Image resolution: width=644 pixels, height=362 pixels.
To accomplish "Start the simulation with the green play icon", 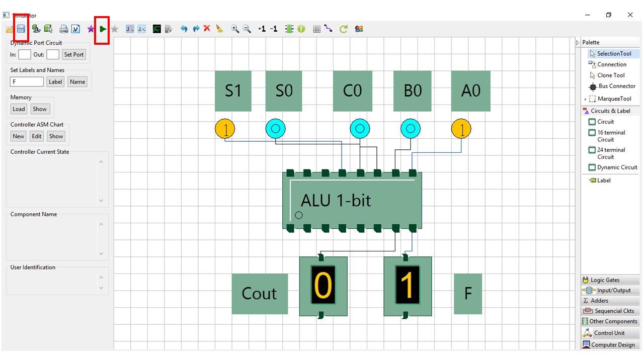I will pos(103,29).
